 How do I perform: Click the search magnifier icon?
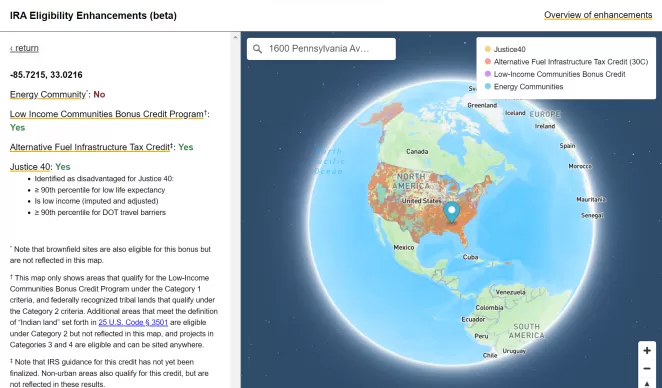[257, 49]
